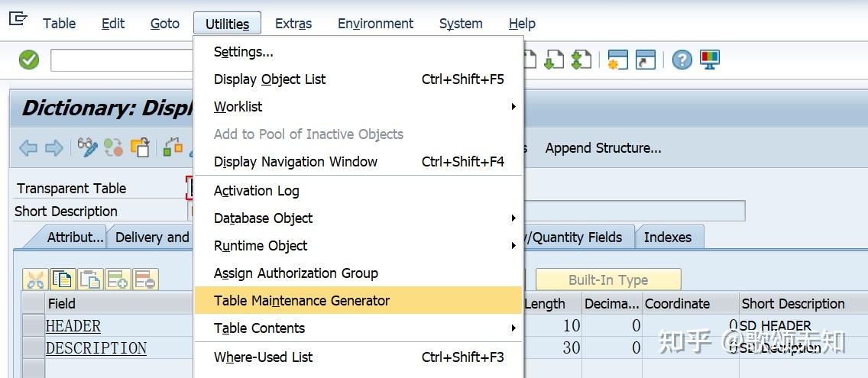Click the Insert Row icon

pyautogui.click(x=118, y=279)
